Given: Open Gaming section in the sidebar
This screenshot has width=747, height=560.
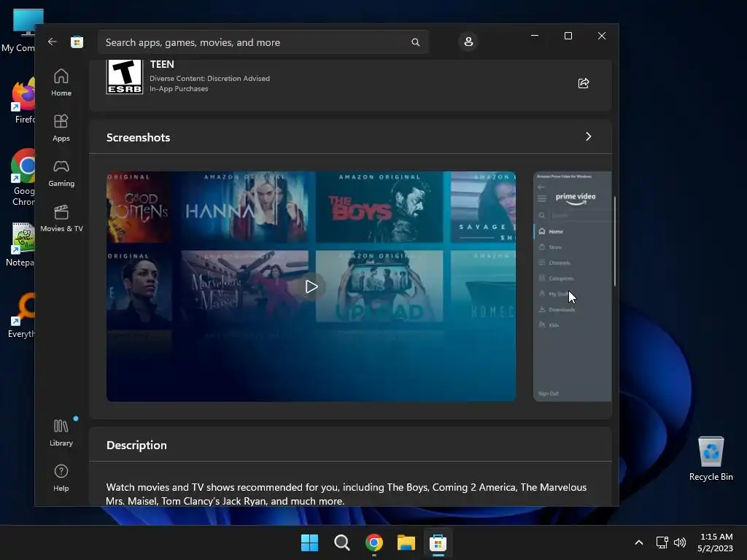Looking at the screenshot, I should 61,174.
